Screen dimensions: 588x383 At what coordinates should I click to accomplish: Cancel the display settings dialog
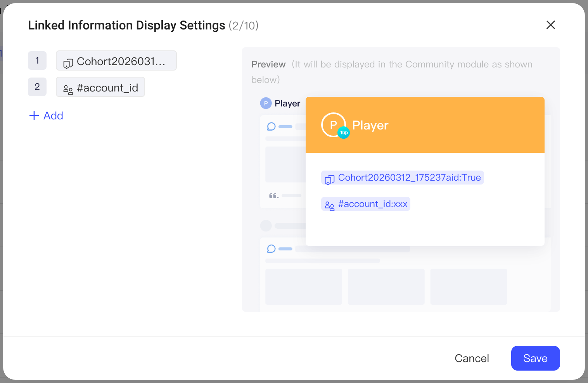point(472,358)
